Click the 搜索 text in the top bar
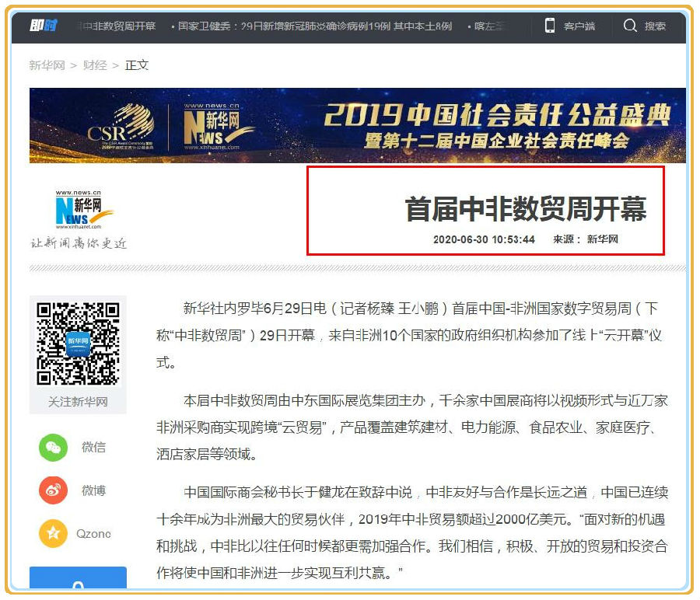 click(x=655, y=26)
